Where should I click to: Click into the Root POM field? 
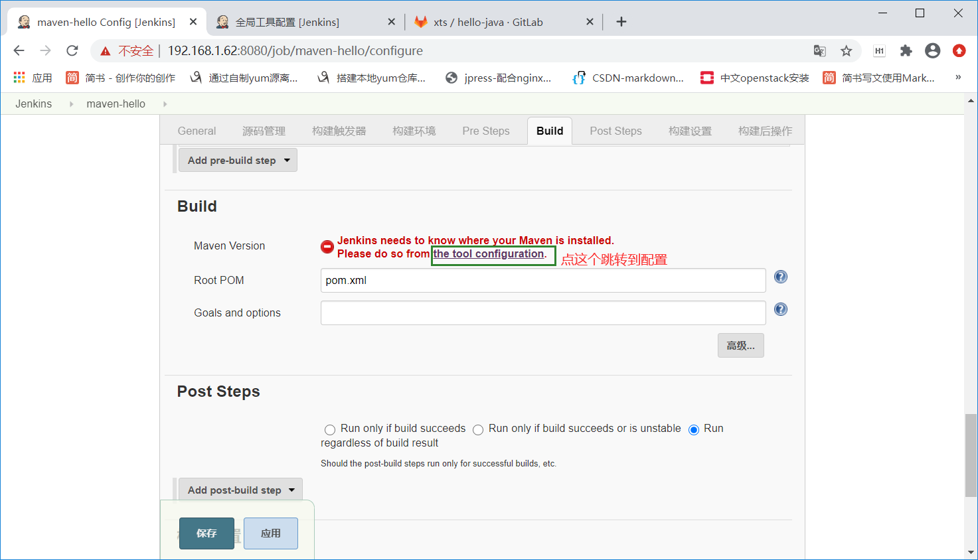pos(543,280)
